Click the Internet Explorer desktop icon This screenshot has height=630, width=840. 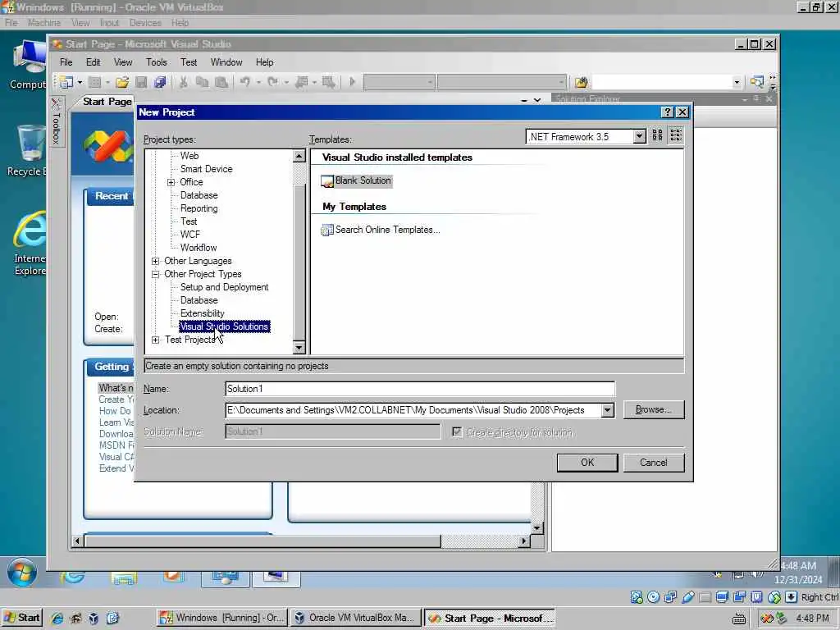tap(30, 244)
